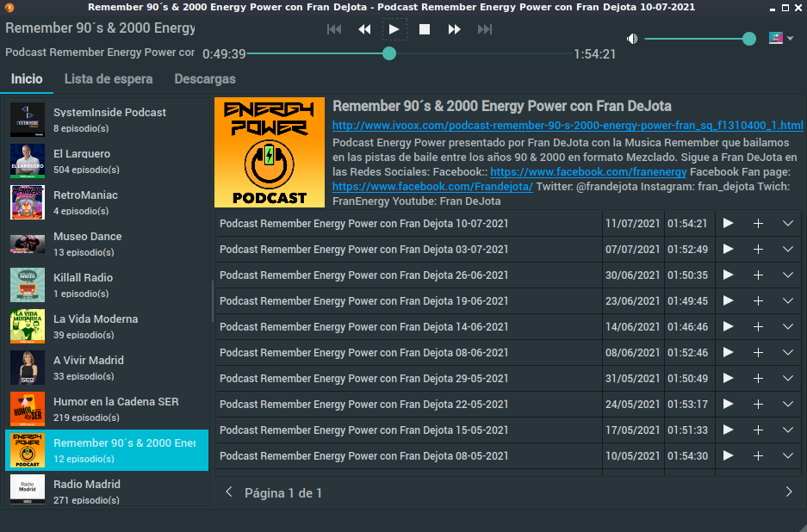Select the SystemInside Podcast entry
807x532 pixels.
pos(107,120)
